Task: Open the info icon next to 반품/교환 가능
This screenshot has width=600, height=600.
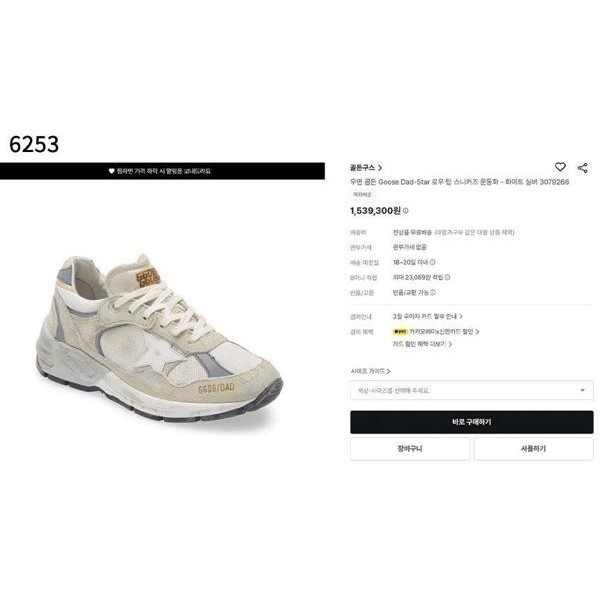Action: (x=433, y=292)
